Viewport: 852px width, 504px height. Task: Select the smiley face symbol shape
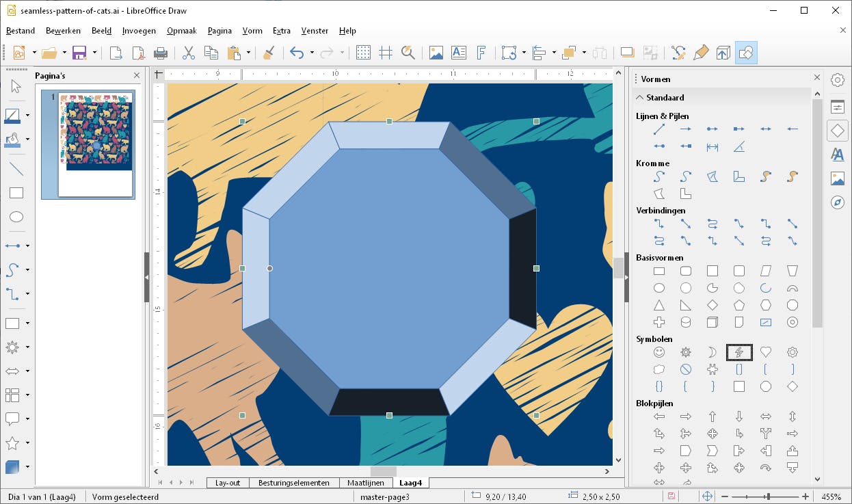tap(659, 352)
